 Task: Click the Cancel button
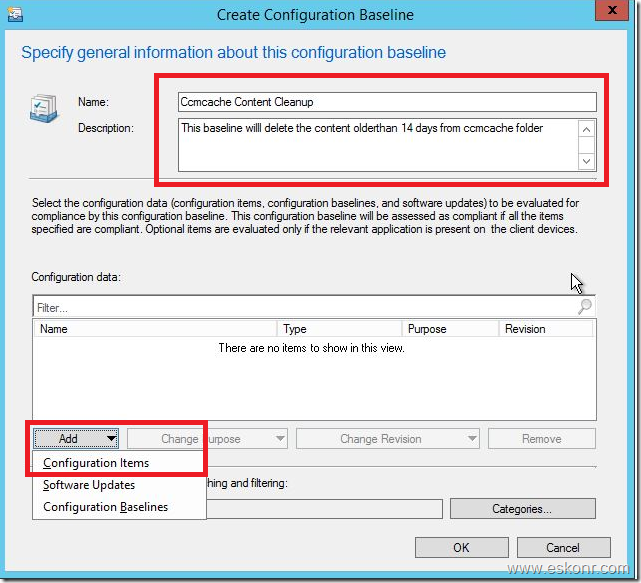(563, 547)
